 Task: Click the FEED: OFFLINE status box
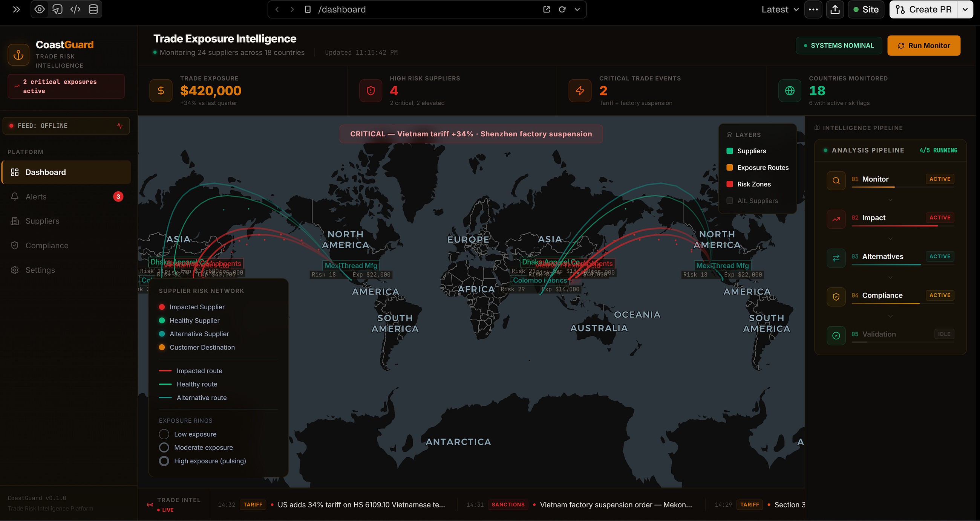66,126
